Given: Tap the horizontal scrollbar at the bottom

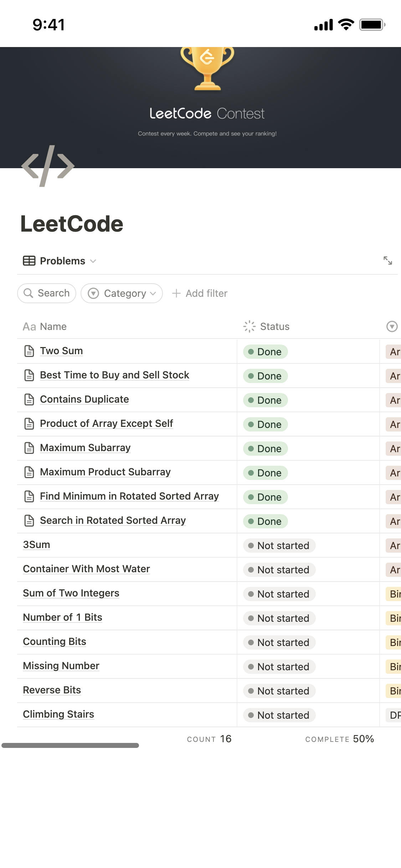Looking at the screenshot, I should click(x=70, y=745).
